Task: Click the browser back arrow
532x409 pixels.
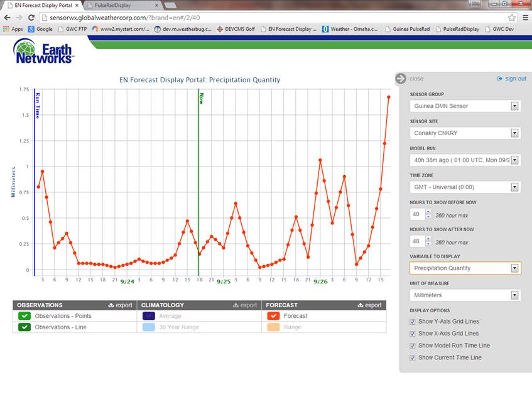Action: [7, 18]
